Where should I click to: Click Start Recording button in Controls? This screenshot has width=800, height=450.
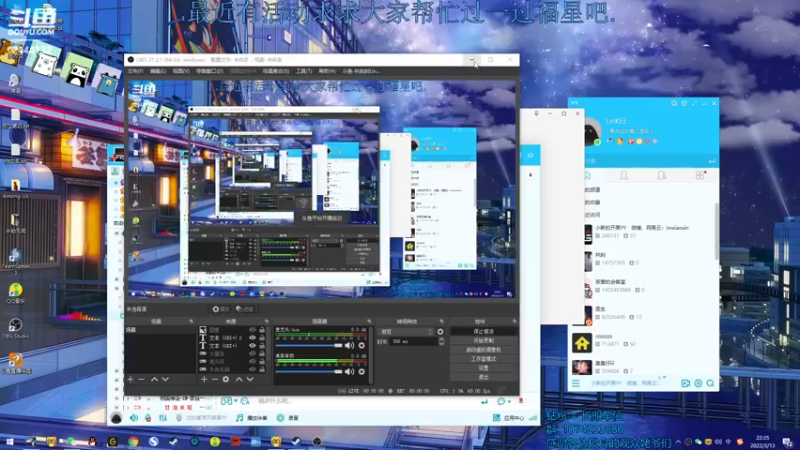(x=484, y=341)
